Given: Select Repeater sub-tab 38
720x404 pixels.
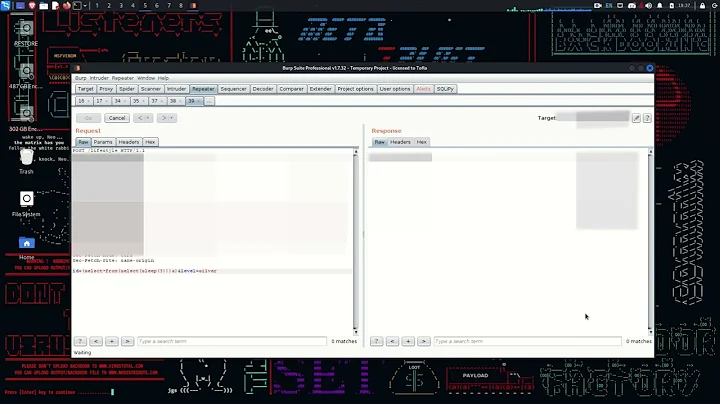Looking at the screenshot, I should pos(173,101).
